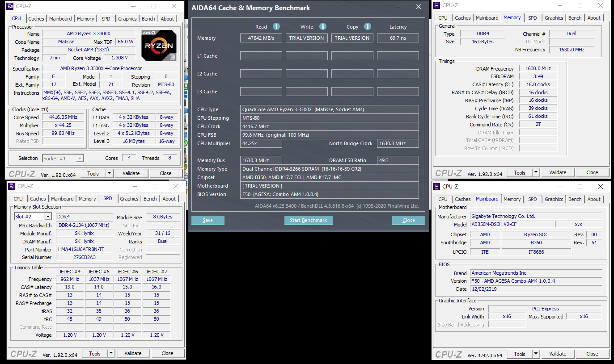The image size is (614, 364).
Task: Click Start Benchmark in AIDA64
Action: pos(309,220)
